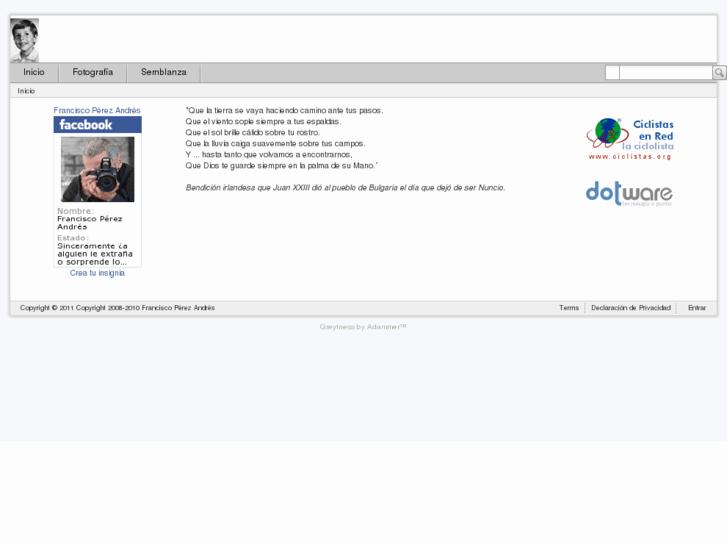This screenshot has height=545, width=727.
Task: Open the dotware logo link
Action: pos(629,193)
